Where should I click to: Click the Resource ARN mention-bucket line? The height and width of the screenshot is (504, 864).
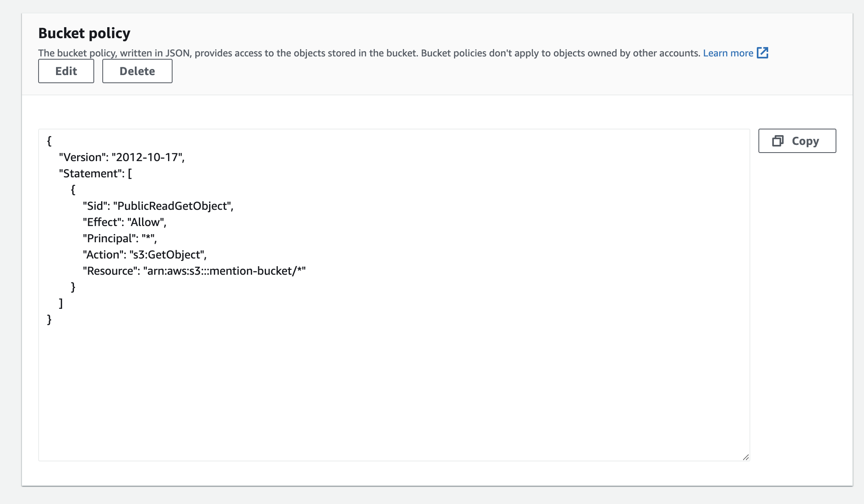194,271
